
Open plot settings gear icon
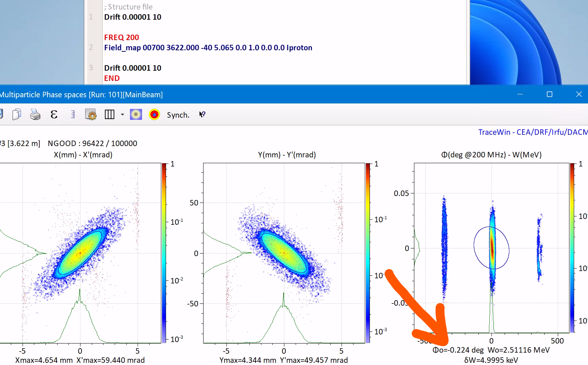tap(91, 115)
